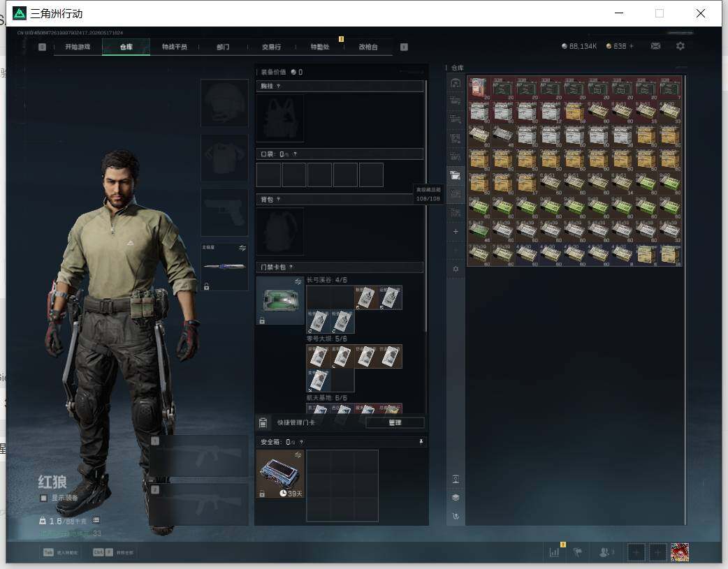The width and height of the screenshot is (728, 569).
Task: Select the 仓库 tab
Action: pyautogui.click(x=126, y=47)
